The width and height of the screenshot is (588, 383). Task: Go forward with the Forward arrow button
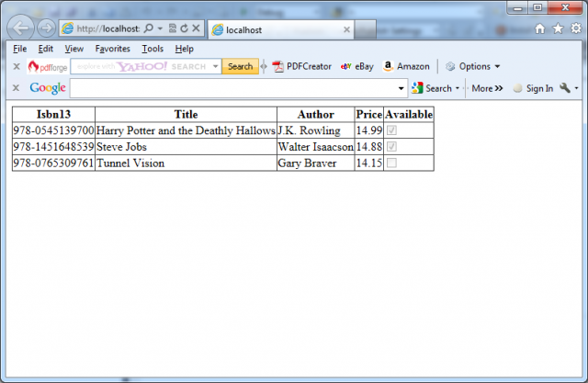[47, 28]
